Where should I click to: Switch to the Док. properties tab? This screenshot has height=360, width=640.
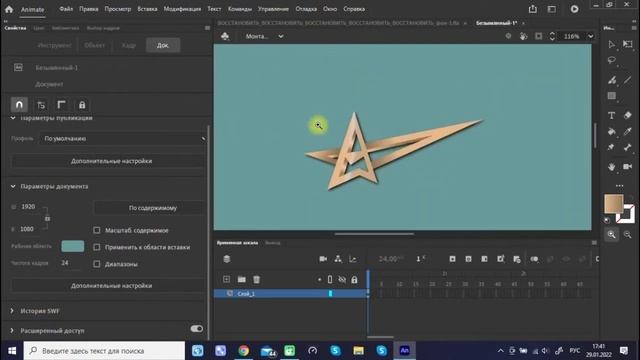click(x=163, y=45)
